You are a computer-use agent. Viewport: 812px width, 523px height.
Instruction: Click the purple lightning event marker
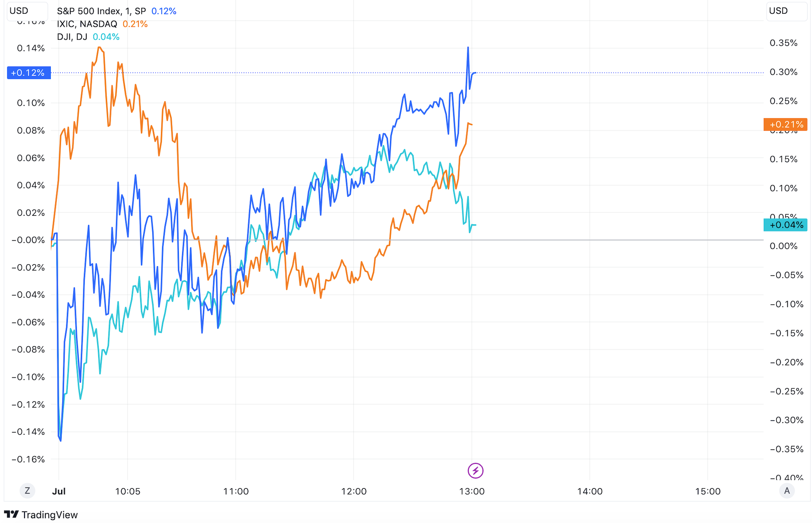(x=475, y=471)
